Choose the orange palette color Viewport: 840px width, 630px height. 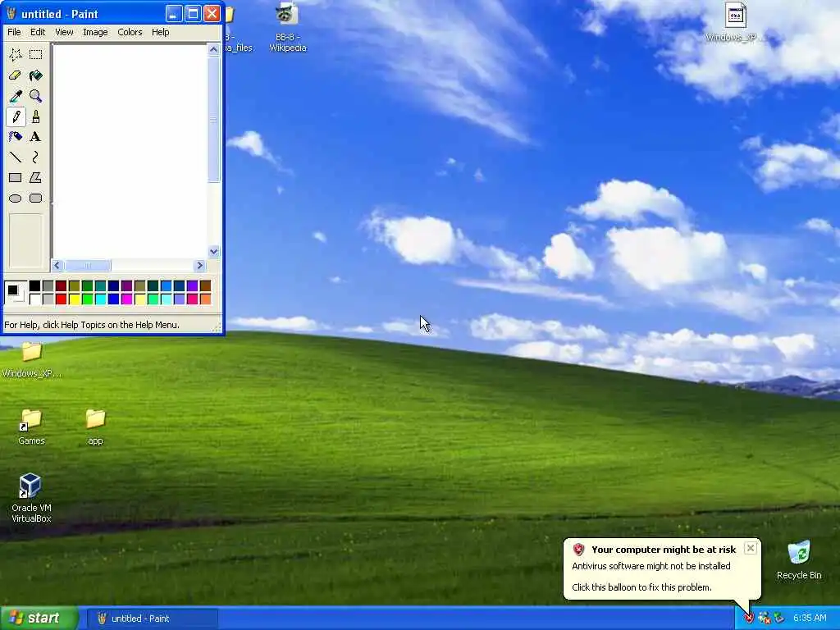point(205,299)
